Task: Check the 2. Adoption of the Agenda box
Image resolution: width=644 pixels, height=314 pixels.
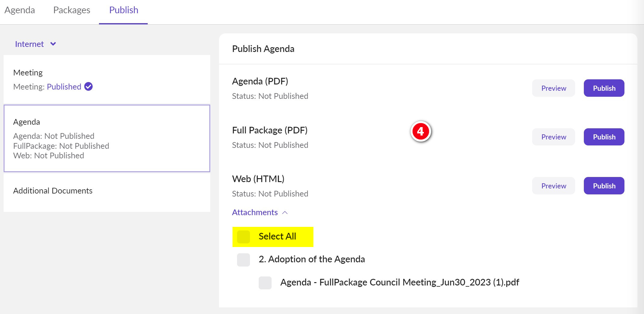Action: [243, 260]
